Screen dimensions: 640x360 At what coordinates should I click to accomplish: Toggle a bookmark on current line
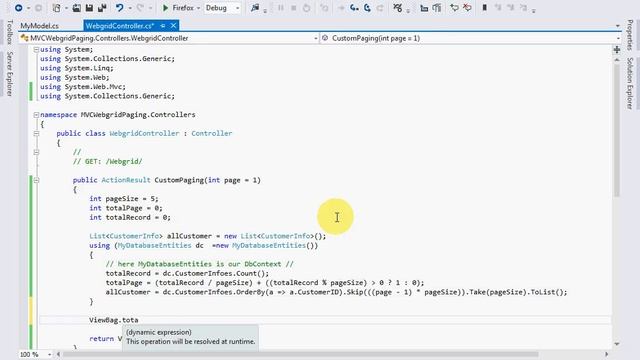click(x=484, y=8)
